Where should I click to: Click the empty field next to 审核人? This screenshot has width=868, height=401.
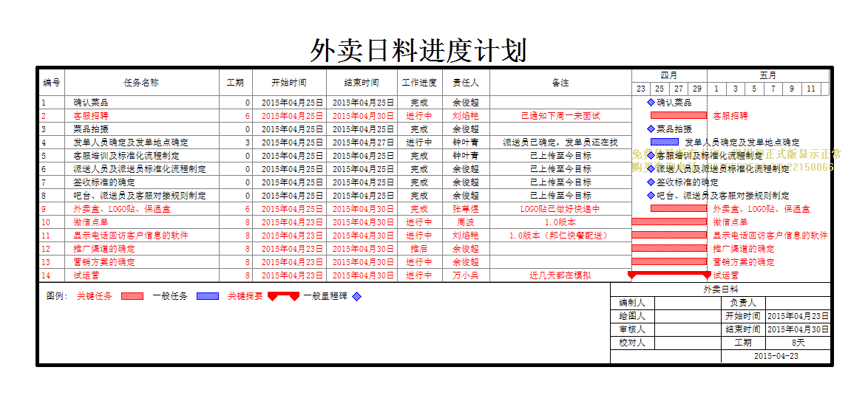click(x=688, y=329)
